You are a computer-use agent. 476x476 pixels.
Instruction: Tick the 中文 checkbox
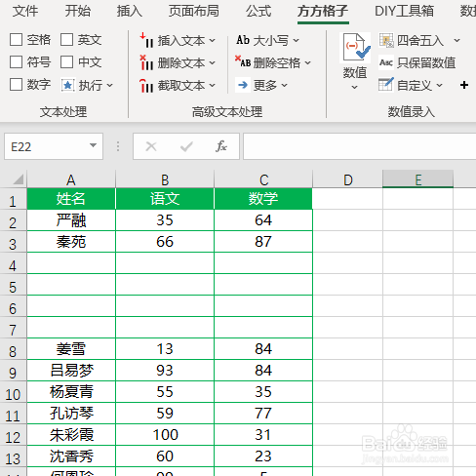66,61
